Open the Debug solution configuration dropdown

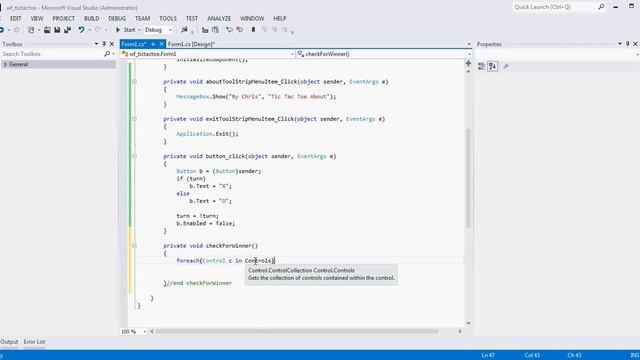pyautogui.click(x=158, y=30)
